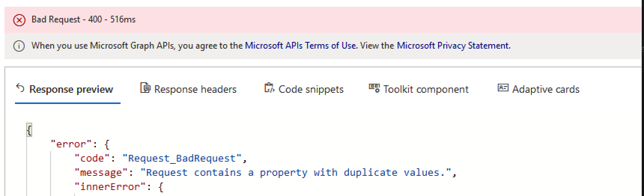Click the clipboard icon of Code snippets

click(x=269, y=88)
